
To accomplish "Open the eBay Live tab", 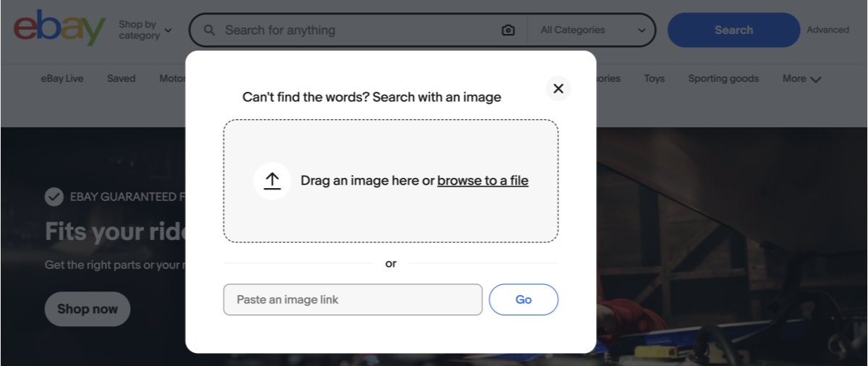I will (x=62, y=79).
